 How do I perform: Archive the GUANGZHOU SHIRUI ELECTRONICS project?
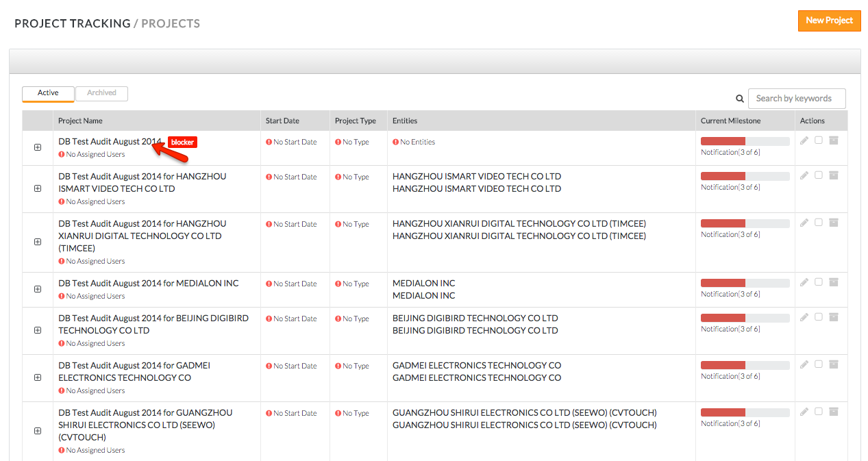click(x=834, y=412)
